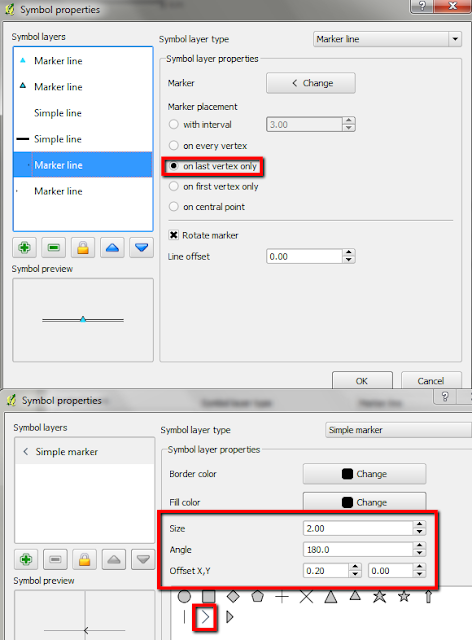Click Cancel in Marker line dialog
The image size is (472, 640).
[431, 380]
